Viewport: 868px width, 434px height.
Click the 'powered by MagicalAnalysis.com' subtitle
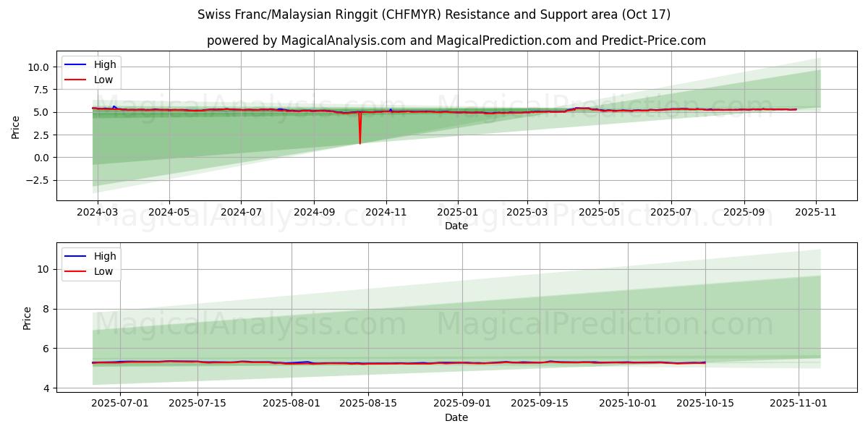[456, 41]
